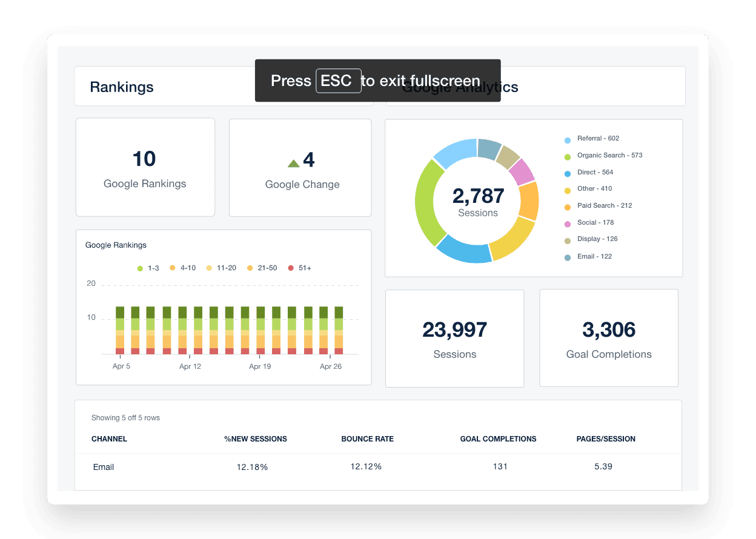The image size is (756, 539).
Task: Toggle the 11-20 rankings series
Action: coord(221,268)
